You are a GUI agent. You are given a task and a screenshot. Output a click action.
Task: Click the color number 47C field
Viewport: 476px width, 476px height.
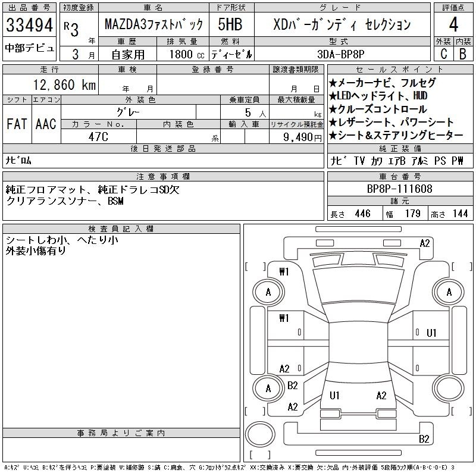click(98, 136)
